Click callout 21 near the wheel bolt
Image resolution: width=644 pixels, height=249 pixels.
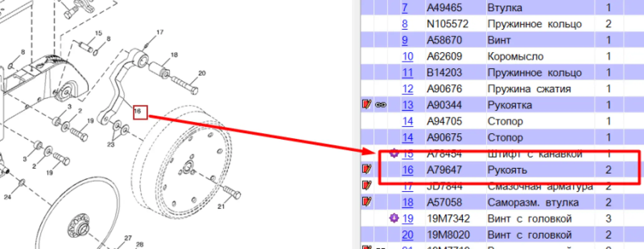click(x=221, y=206)
